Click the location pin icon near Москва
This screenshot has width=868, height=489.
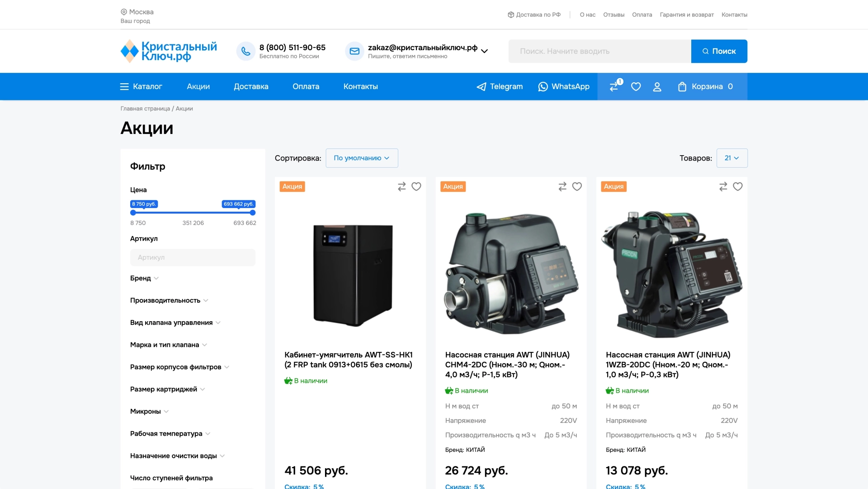(123, 12)
